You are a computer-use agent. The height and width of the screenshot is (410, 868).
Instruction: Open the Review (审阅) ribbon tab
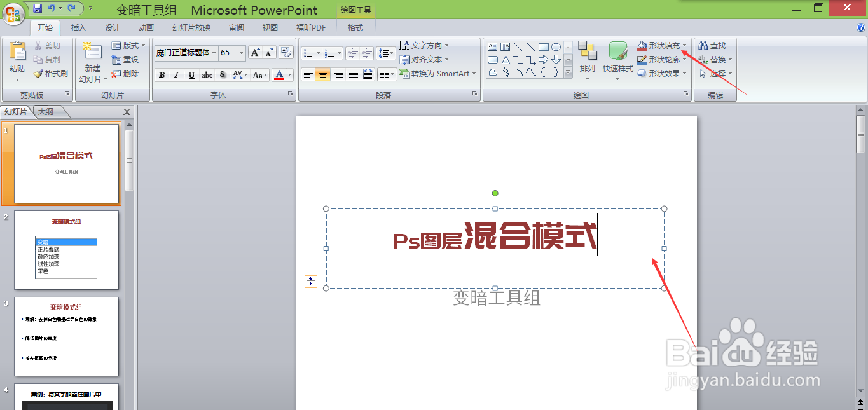click(237, 27)
